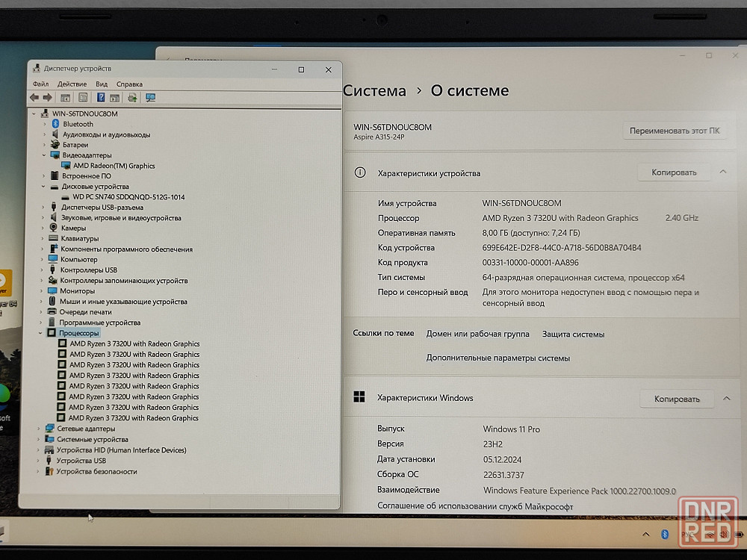Viewport: 747px width, 560px height.
Task: Select the Компоненты программного обеспечения row
Action: coord(126,249)
